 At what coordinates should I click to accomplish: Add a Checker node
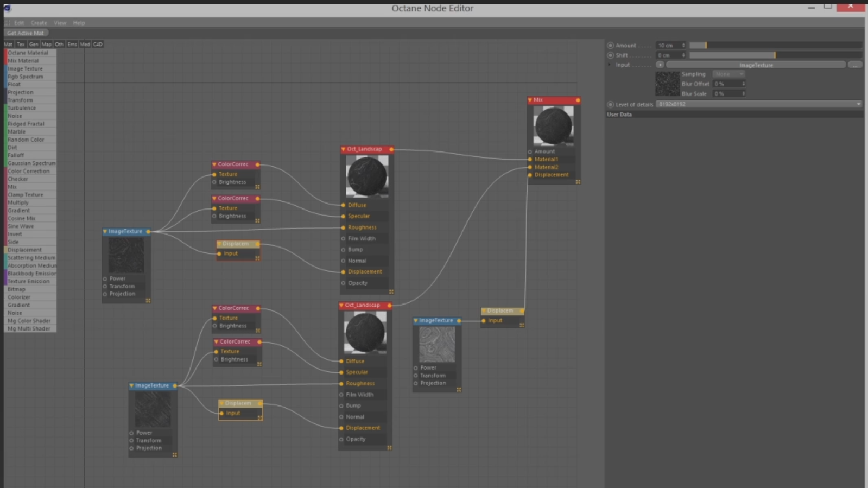30,179
